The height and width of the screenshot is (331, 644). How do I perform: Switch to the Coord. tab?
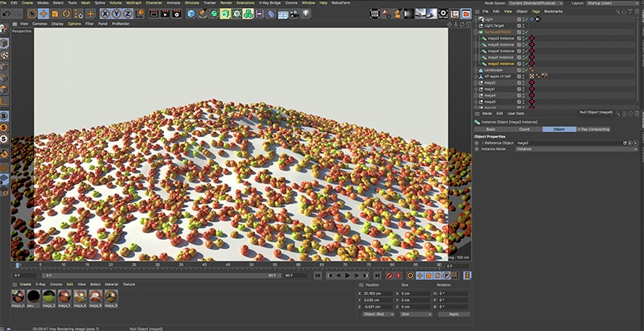pos(525,129)
